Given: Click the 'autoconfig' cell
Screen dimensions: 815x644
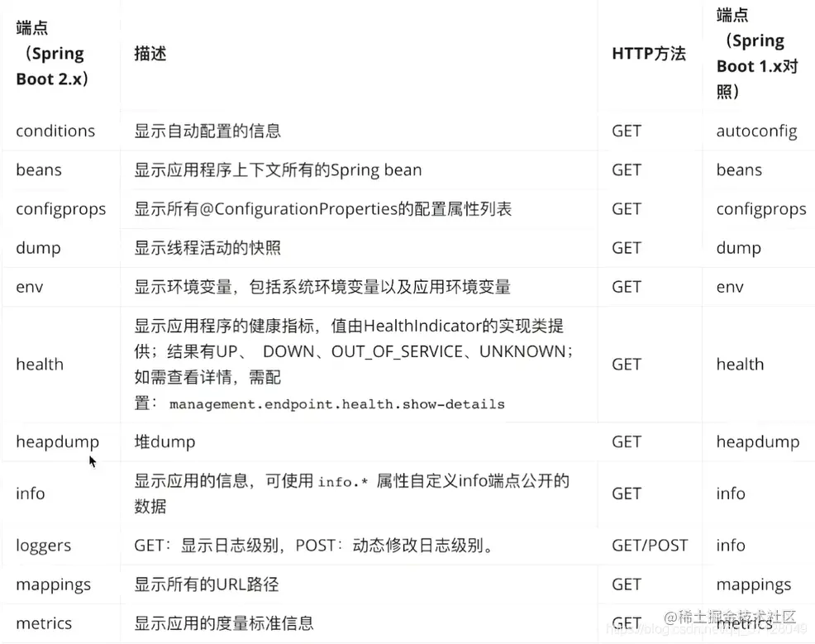Looking at the screenshot, I should (x=756, y=131).
